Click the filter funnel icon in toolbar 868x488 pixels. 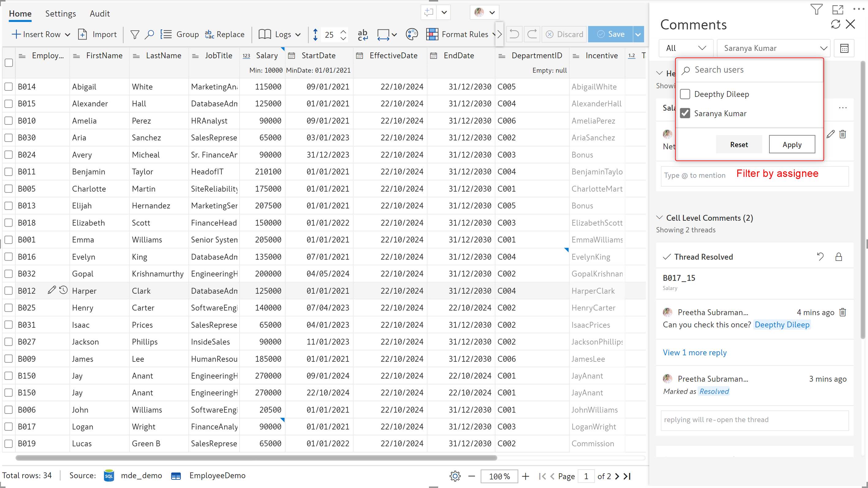tap(135, 34)
